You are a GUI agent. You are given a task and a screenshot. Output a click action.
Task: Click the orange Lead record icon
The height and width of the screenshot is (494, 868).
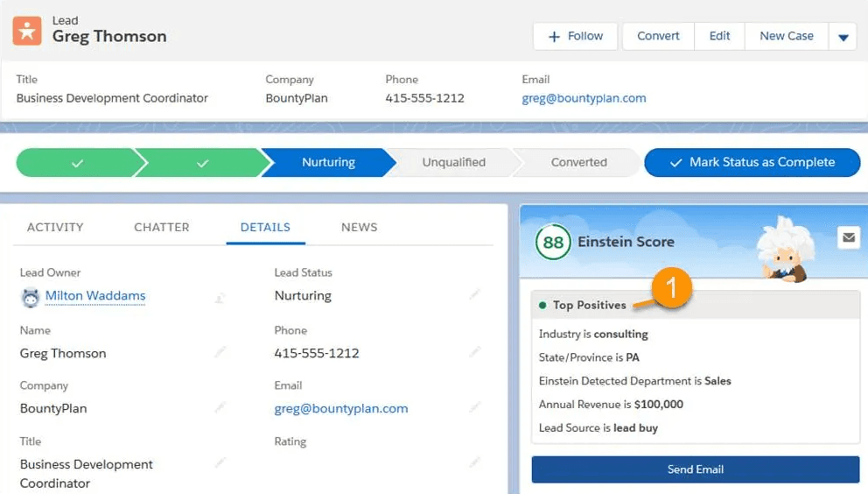26,30
